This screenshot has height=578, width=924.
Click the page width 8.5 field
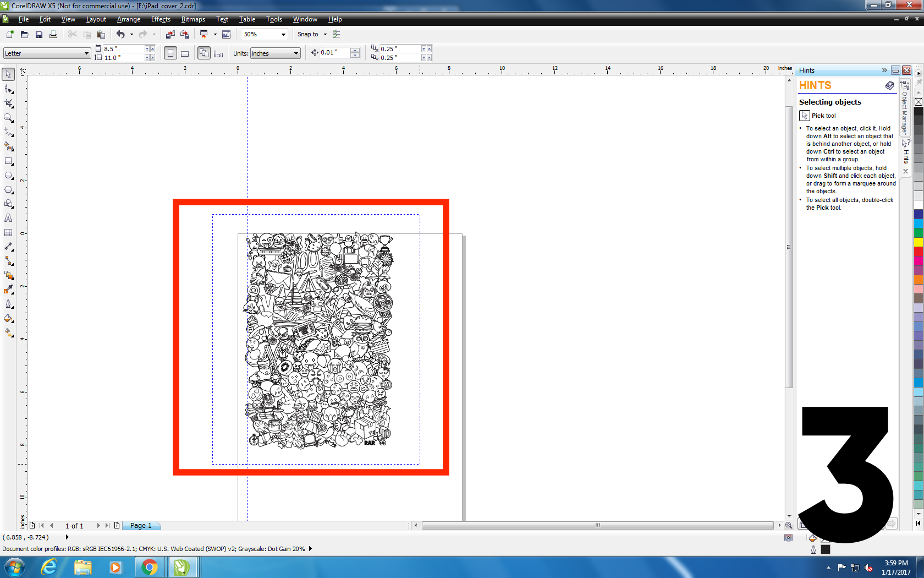[123, 49]
